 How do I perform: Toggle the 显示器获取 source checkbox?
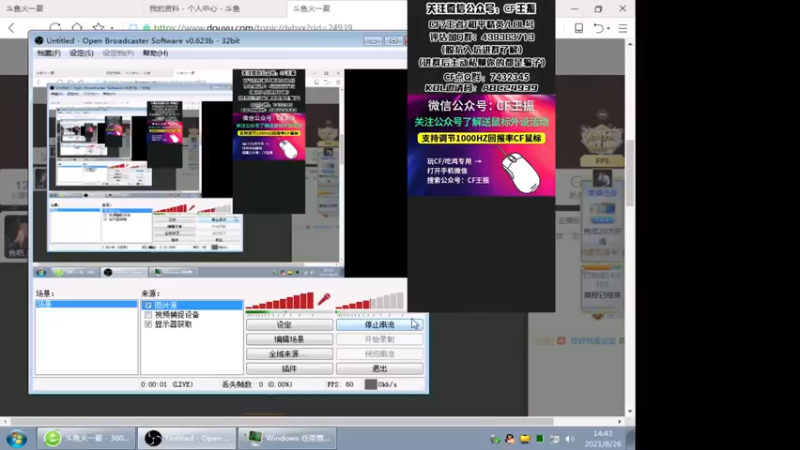pyautogui.click(x=148, y=324)
